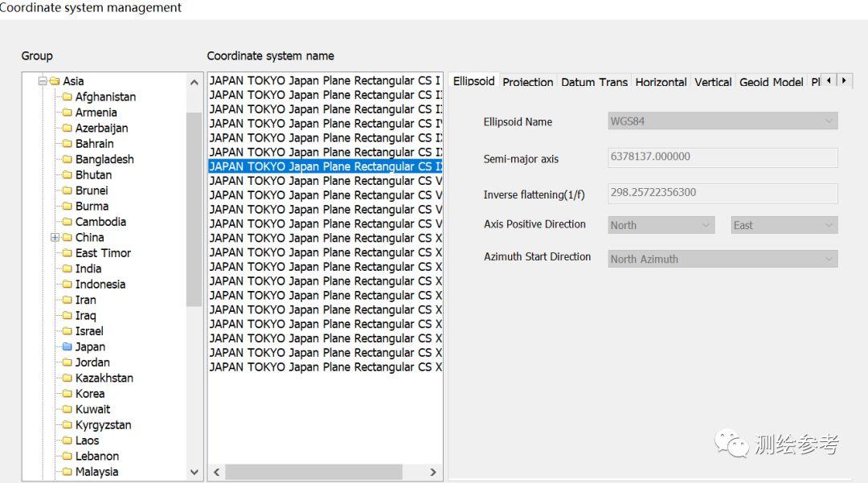Screen dimensions: 868x483
Task: Open the Geoid Model tab
Action: (x=771, y=82)
